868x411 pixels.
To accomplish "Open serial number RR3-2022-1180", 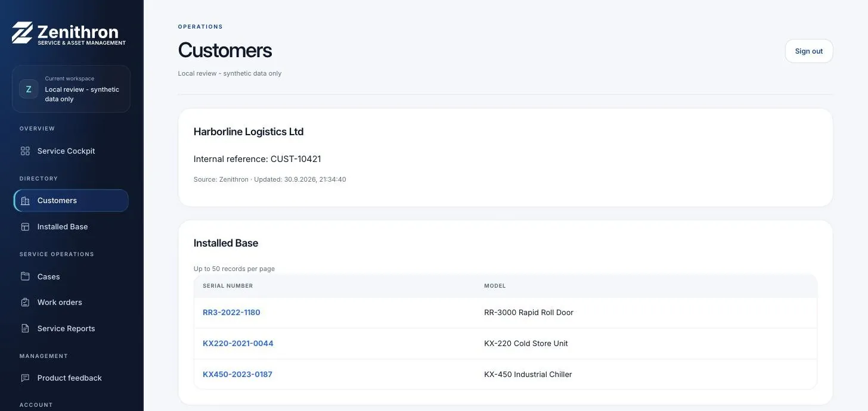I will point(231,312).
